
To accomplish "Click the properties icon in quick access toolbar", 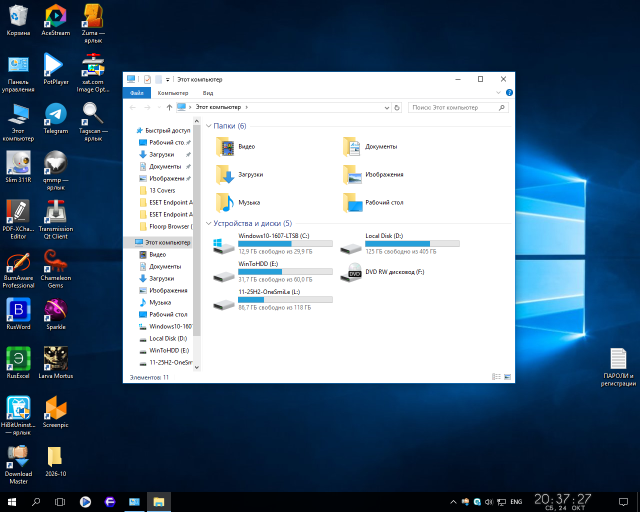I will (147, 80).
